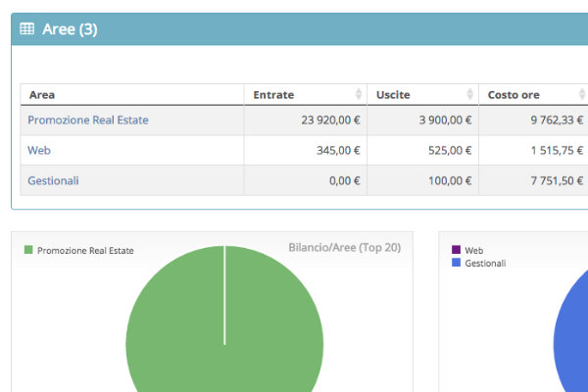588x392 pixels.
Task: Click the Aree (3) panel title
Action: [x=70, y=29]
